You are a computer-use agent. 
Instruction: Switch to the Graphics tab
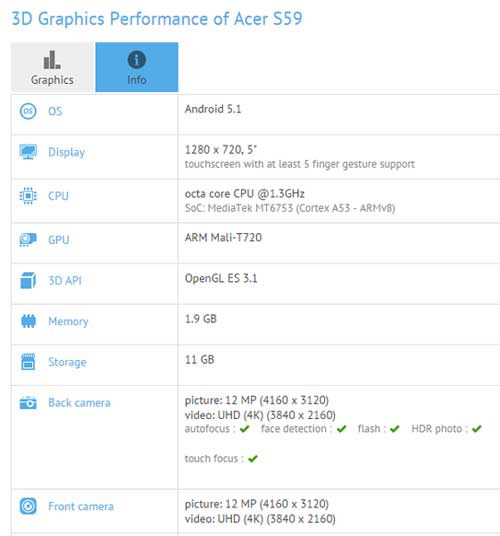[x=52, y=67]
